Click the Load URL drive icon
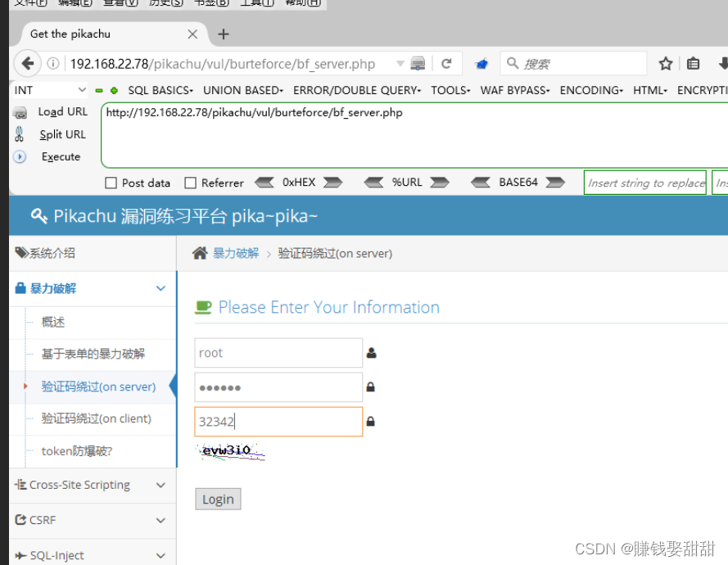The width and height of the screenshot is (728, 565). (x=20, y=112)
